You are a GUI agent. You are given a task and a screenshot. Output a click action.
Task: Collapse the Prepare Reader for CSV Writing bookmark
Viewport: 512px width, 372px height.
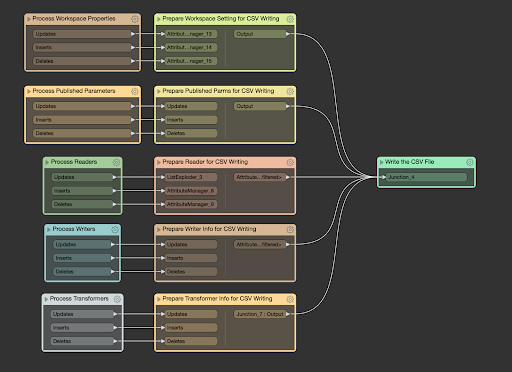tap(159, 162)
